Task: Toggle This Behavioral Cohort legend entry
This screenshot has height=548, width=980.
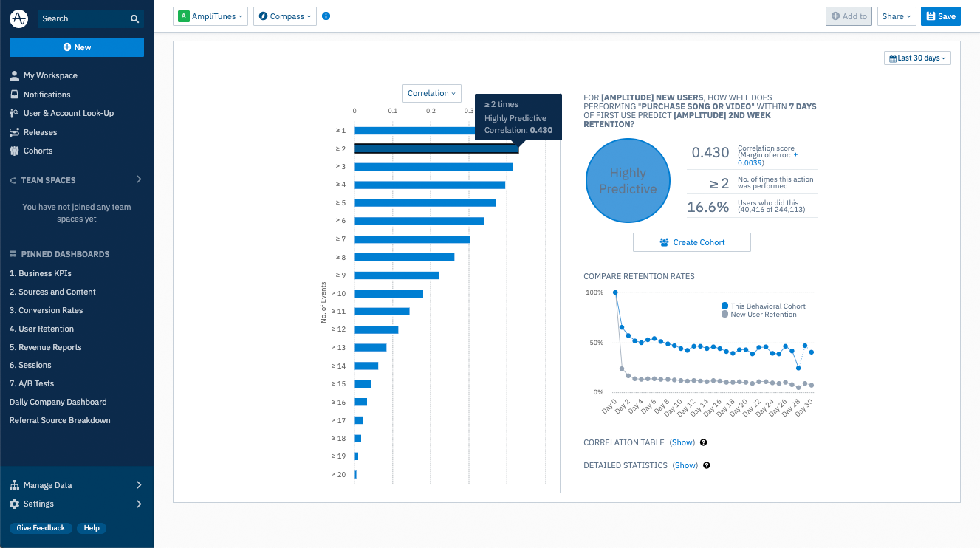Action: click(x=763, y=306)
